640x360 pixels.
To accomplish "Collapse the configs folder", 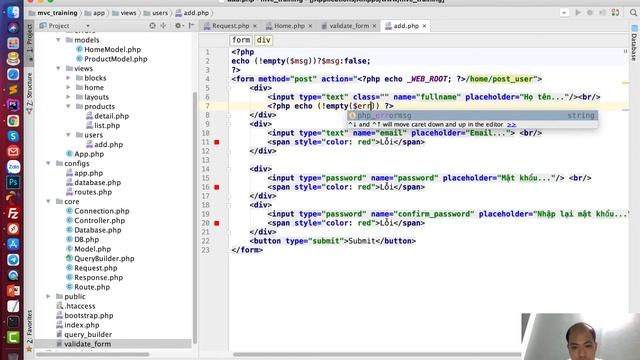I will pyautogui.click(x=49, y=163).
